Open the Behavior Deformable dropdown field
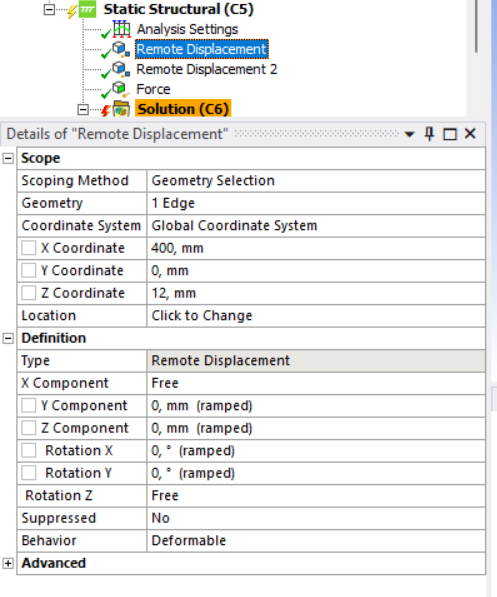 click(x=316, y=541)
